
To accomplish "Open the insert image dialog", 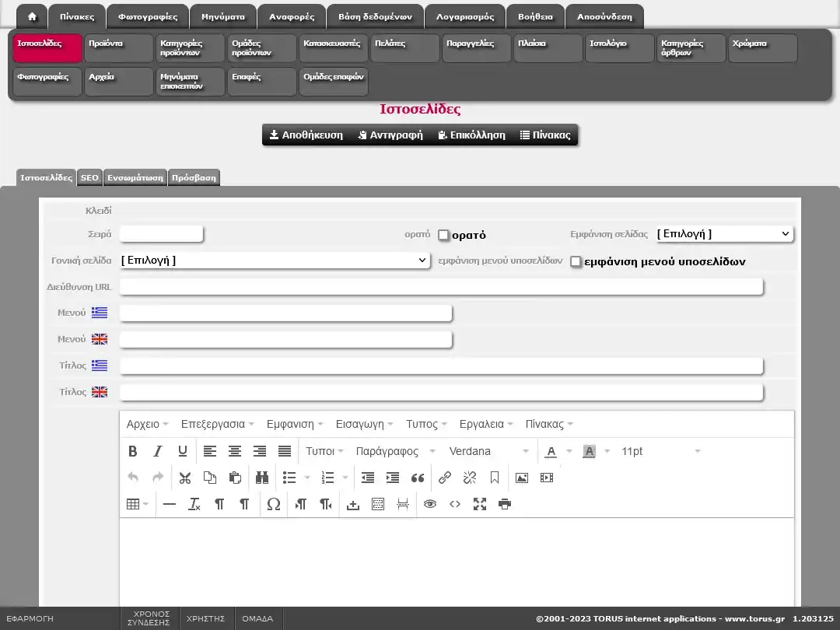I will 522,478.
